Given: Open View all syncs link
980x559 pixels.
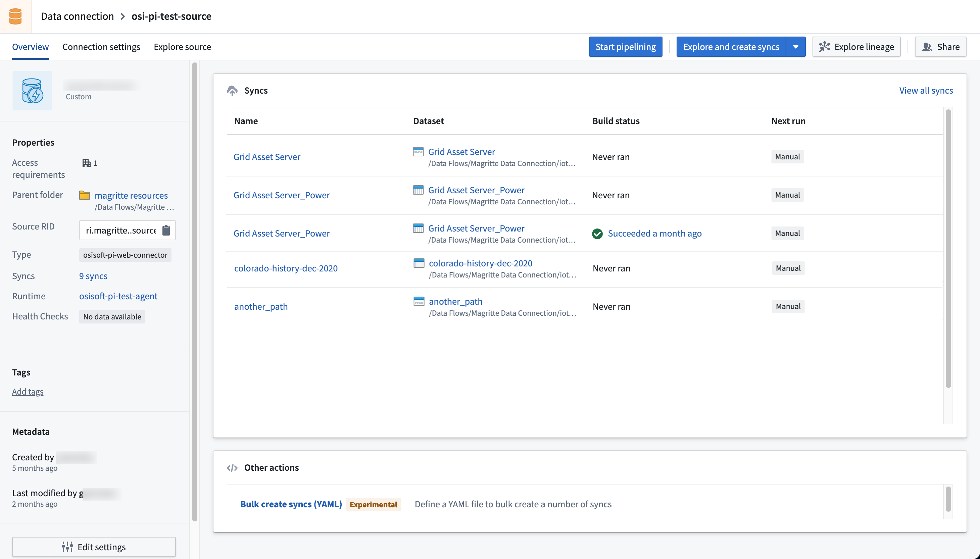Looking at the screenshot, I should [x=926, y=91].
